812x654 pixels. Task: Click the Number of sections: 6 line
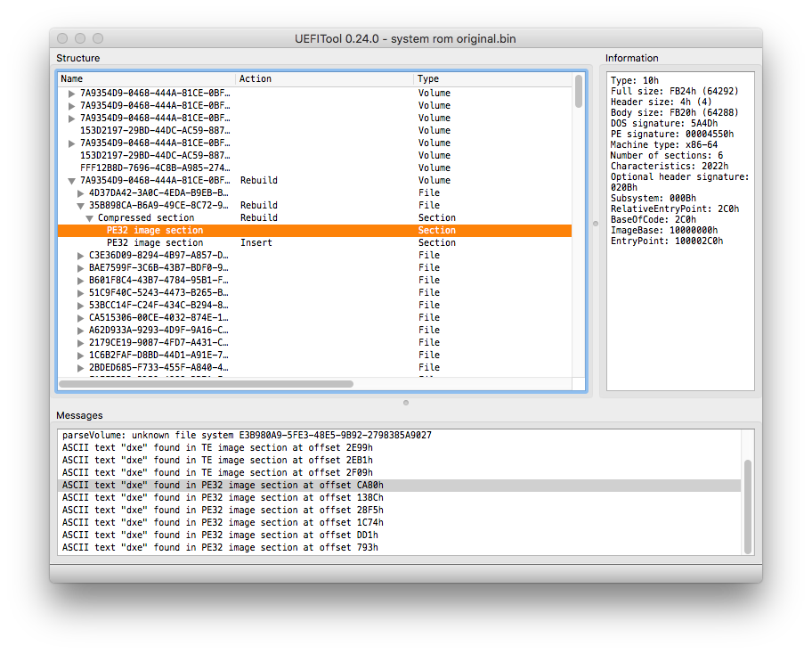(x=667, y=155)
